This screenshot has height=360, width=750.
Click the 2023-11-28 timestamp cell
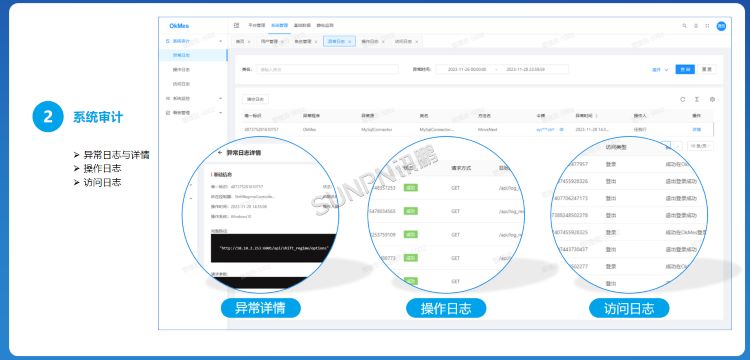pos(592,130)
